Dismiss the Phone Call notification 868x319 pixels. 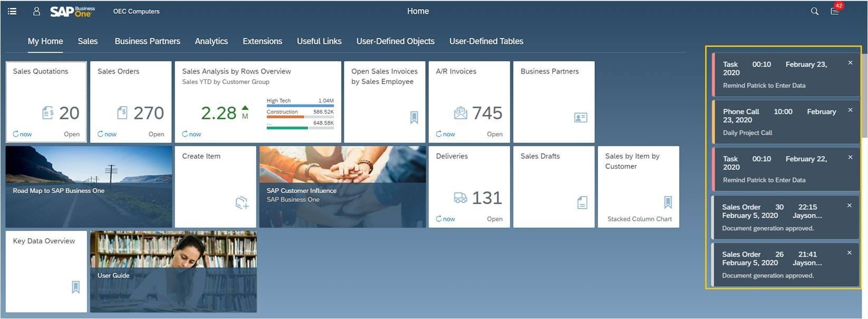point(850,110)
